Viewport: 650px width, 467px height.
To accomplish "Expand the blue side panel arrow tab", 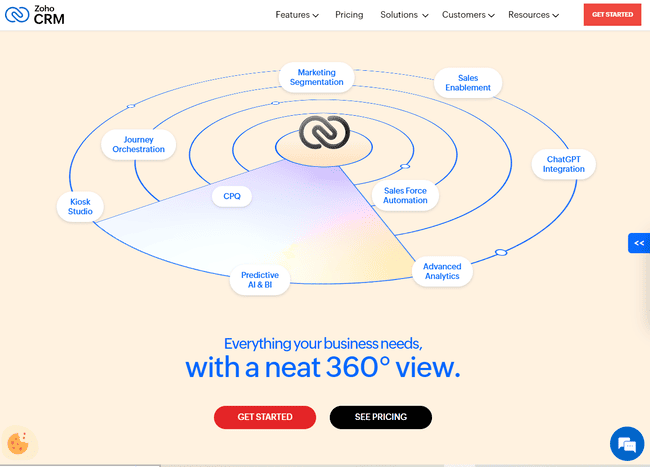I will pyautogui.click(x=639, y=243).
